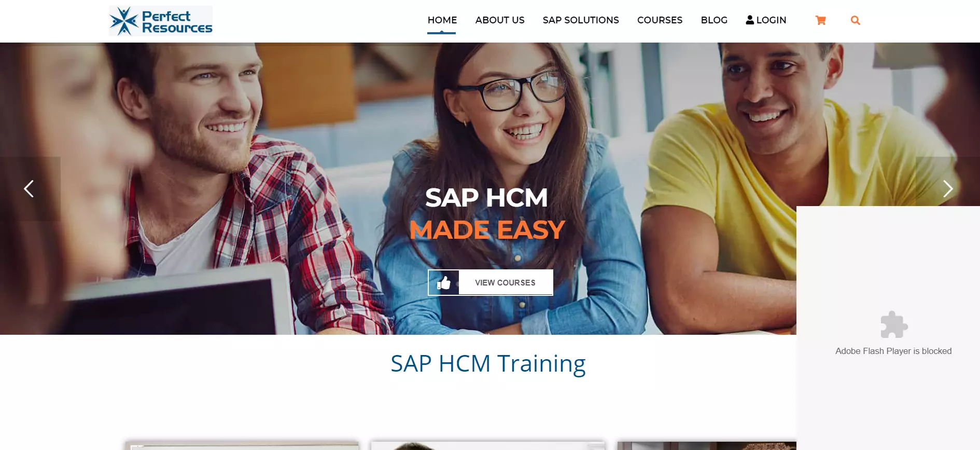Click the Perfect Resources logo

click(161, 21)
